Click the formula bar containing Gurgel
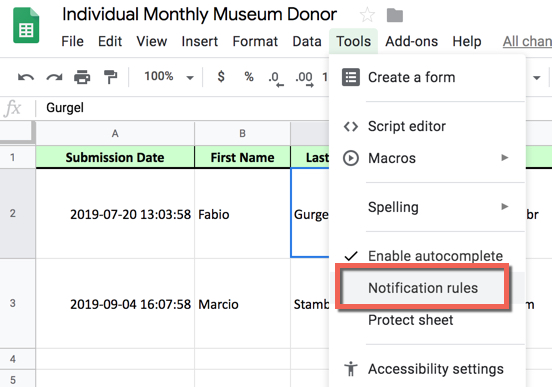Screen dimensions: 552x387 point(183,108)
